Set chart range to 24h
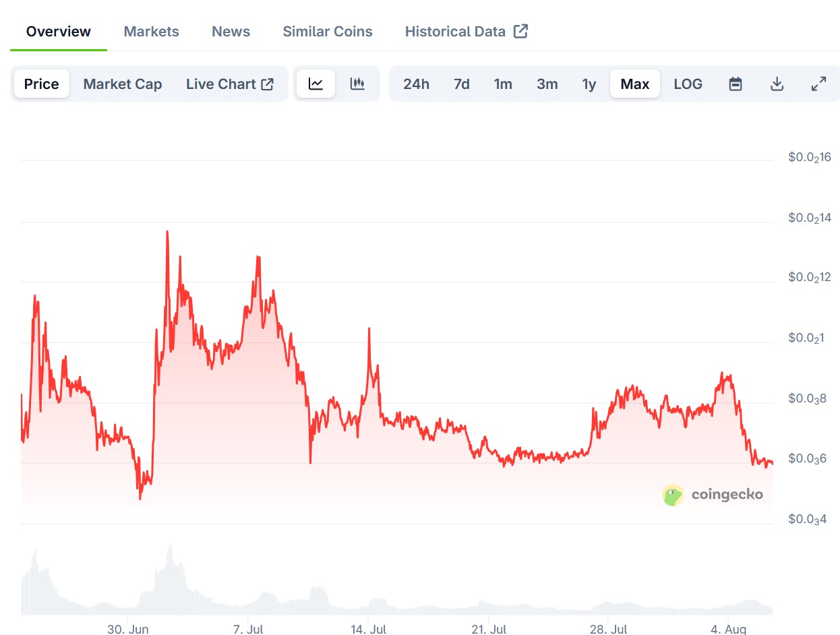The width and height of the screenshot is (840, 635). click(416, 84)
